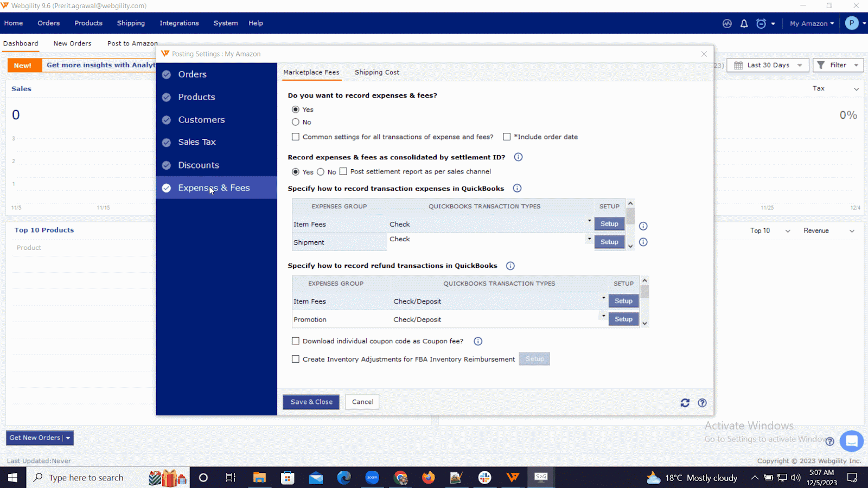Viewport: 868px width, 488px height.
Task: Click Setup for Item Fees expenses
Action: click(x=609, y=224)
